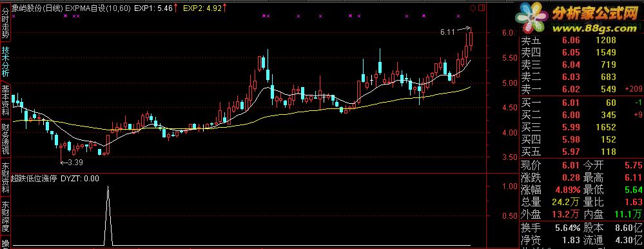Viewport: 644px width, 249px height.
Task: Click the white arrow beside the 6.11 high label
Action: tap(463, 29)
